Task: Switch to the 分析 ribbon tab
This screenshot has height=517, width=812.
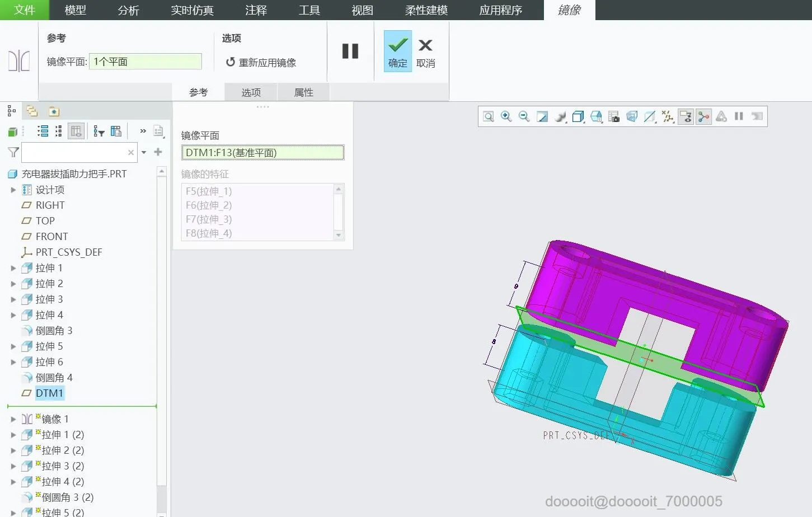Action: pyautogui.click(x=128, y=10)
